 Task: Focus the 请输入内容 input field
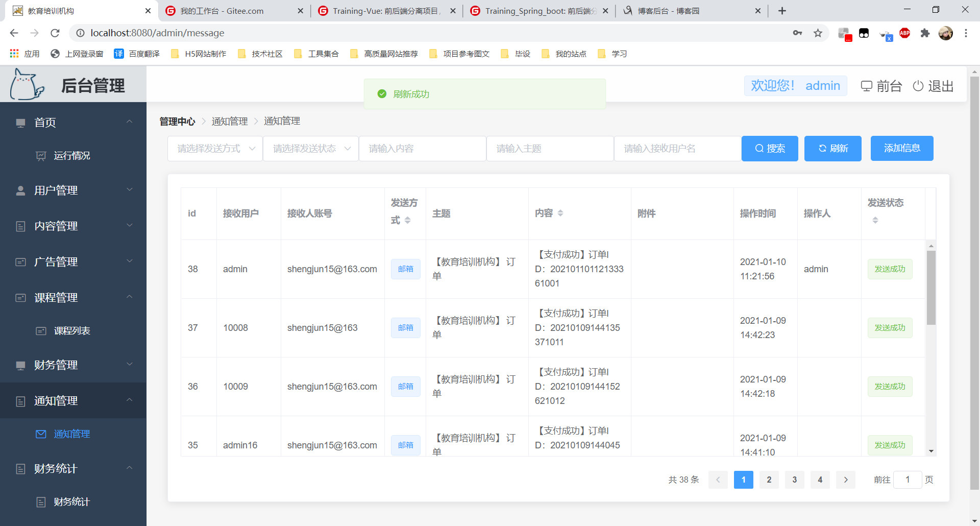[x=423, y=149]
